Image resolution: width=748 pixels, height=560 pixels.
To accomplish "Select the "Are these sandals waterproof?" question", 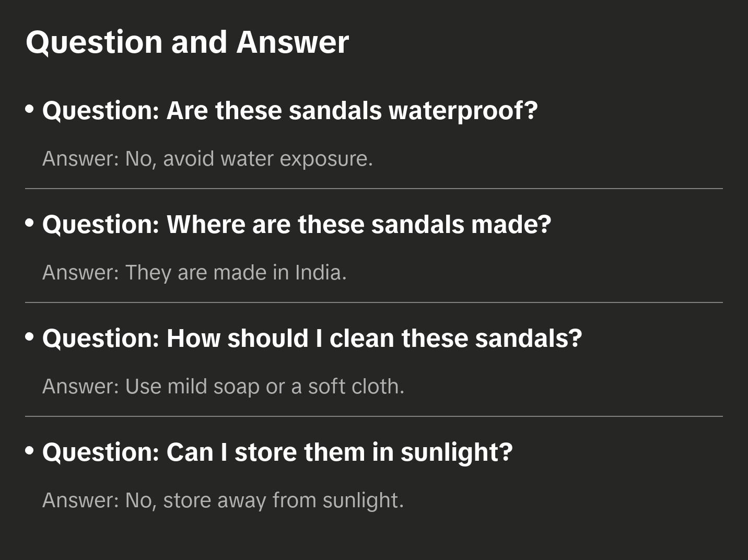I will 290,111.
